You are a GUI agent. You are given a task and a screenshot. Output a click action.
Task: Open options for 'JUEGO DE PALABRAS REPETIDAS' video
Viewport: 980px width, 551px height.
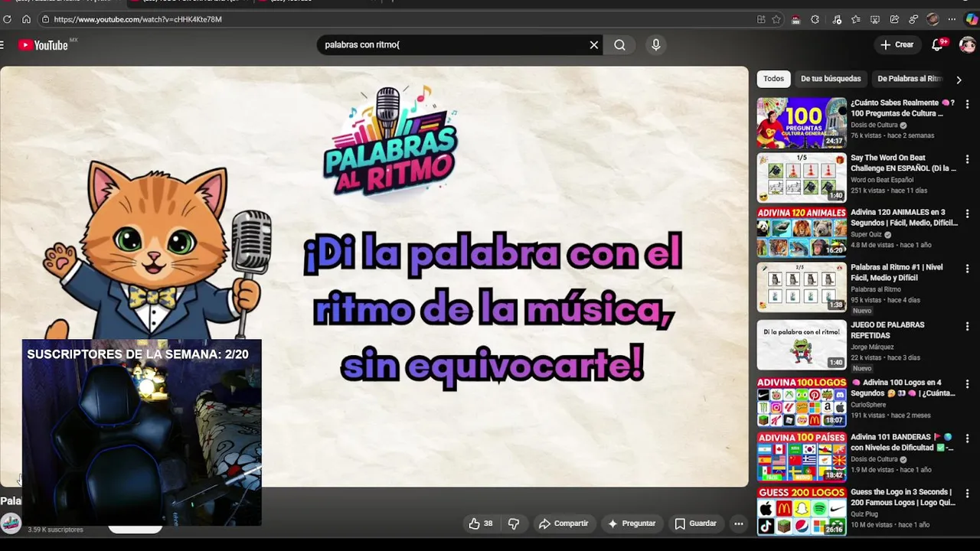tap(967, 327)
